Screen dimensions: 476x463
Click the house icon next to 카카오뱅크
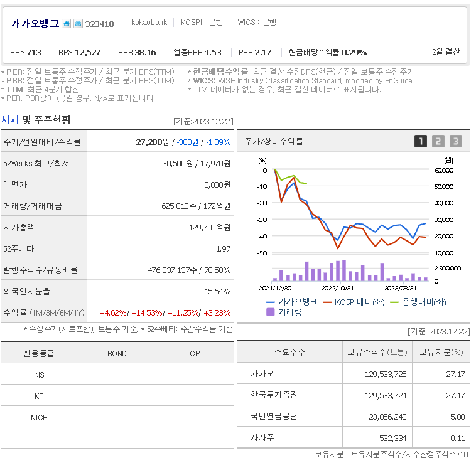[x=66, y=24]
